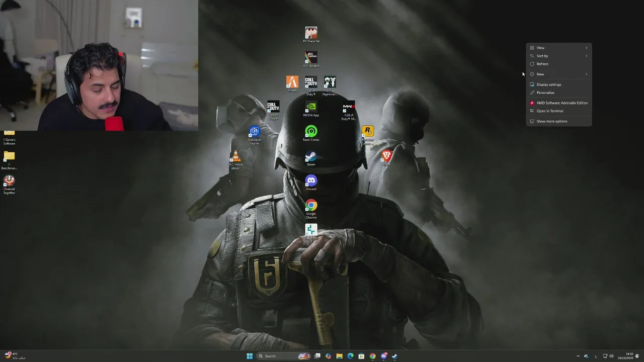This screenshot has height=362, width=644.
Task: Open the Windows Start menu
Action: click(x=250, y=356)
